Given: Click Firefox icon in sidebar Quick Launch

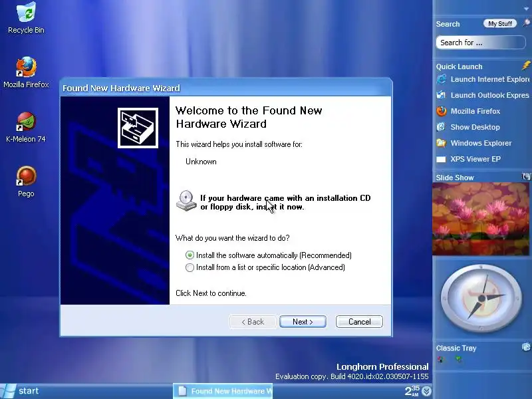Looking at the screenshot, I should [442, 111].
